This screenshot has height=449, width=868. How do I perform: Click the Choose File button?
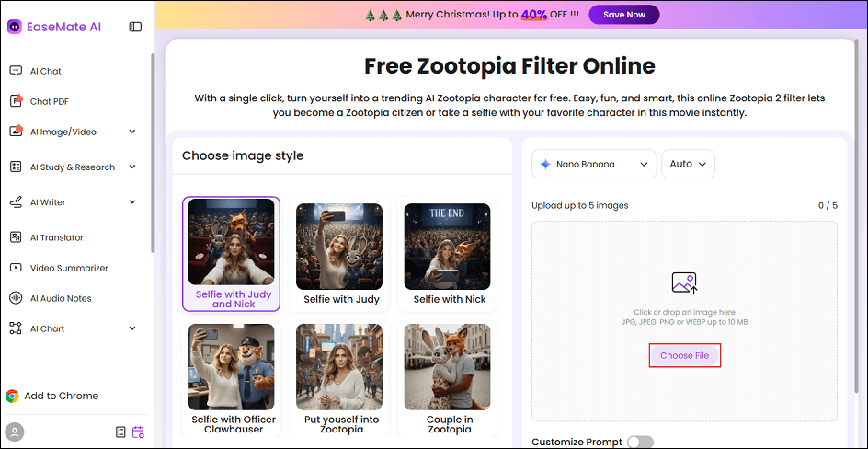click(x=684, y=355)
